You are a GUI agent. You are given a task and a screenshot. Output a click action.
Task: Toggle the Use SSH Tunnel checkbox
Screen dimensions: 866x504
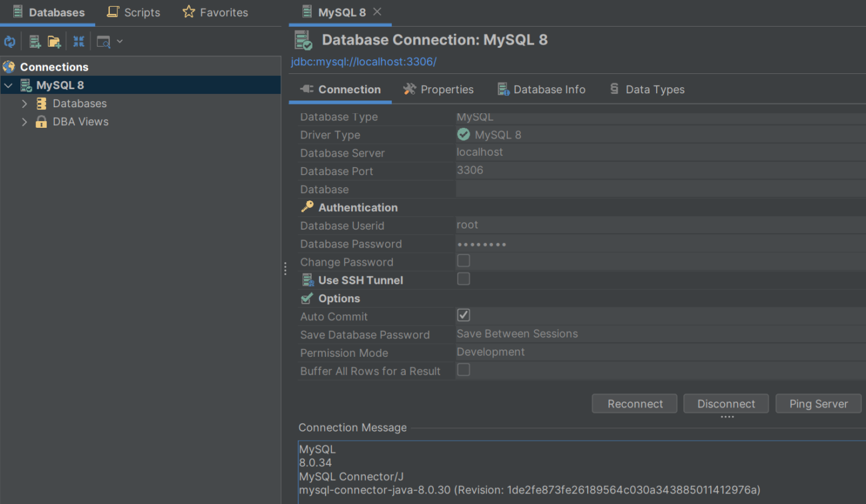point(464,279)
